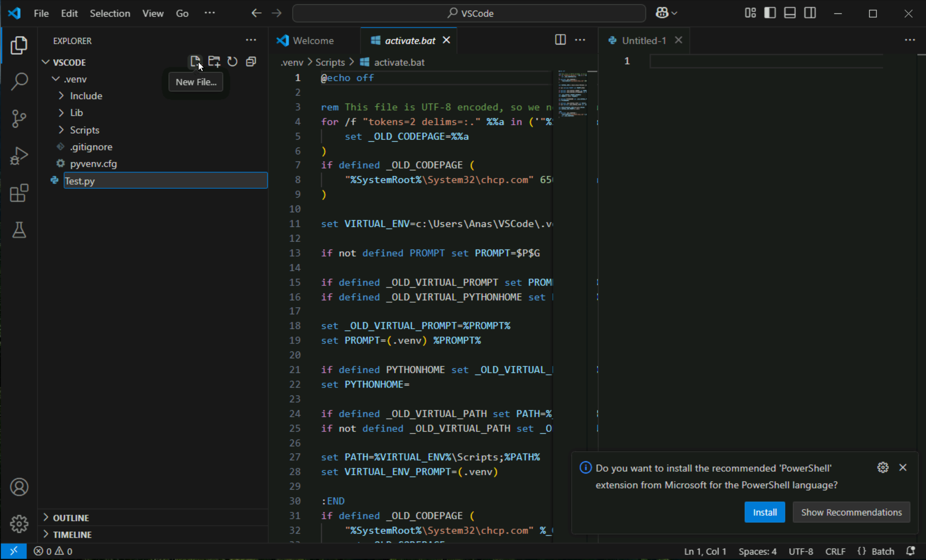Viewport: 926px width, 560px height.
Task: Open the Testing flask view
Action: [19, 230]
